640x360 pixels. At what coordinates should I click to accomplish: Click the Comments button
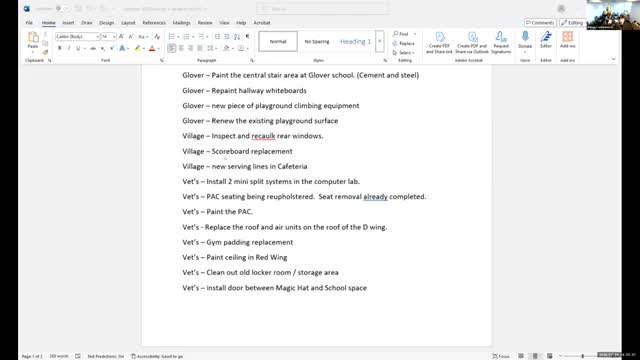[540, 23]
